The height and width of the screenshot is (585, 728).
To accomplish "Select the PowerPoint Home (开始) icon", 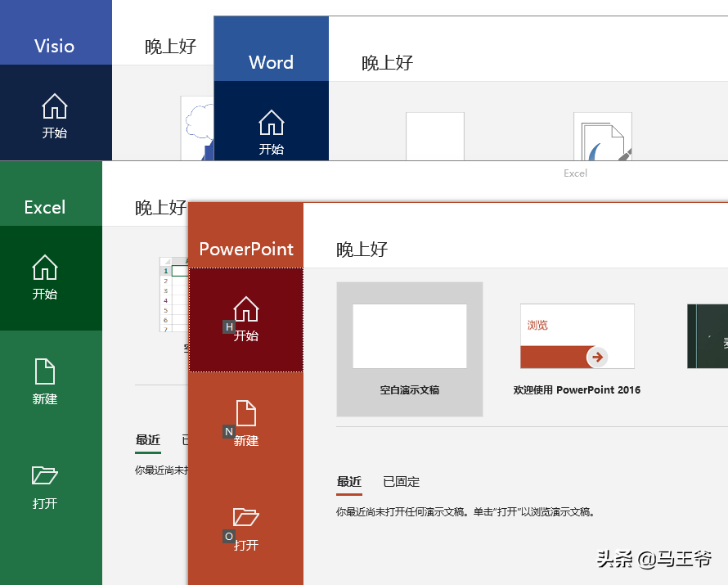I will (x=246, y=308).
